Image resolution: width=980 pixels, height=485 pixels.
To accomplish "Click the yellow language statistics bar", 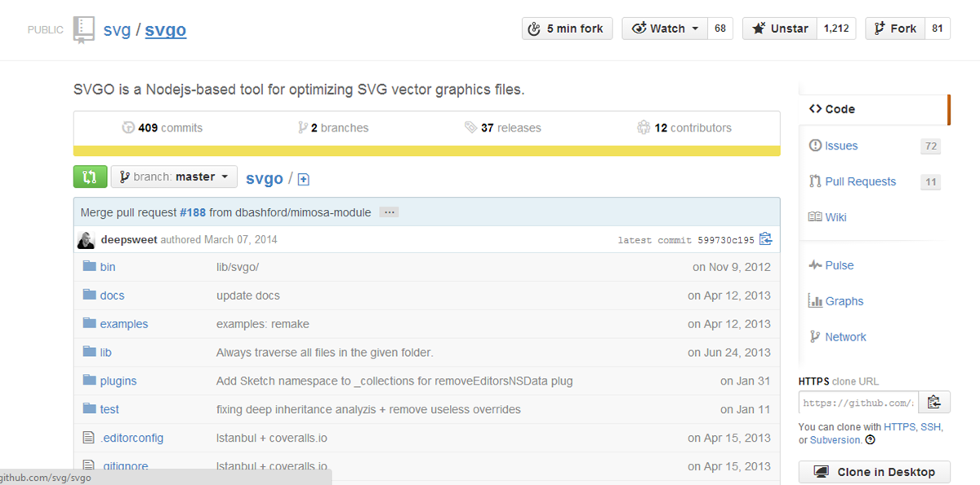I will pyautogui.click(x=426, y=150).
